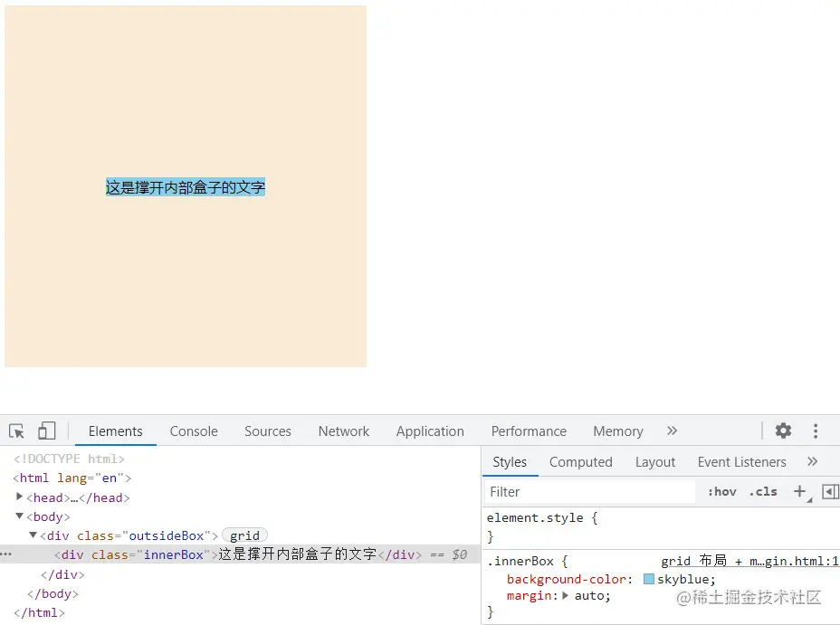Toggle element state with :hov button

pos(721,491)
